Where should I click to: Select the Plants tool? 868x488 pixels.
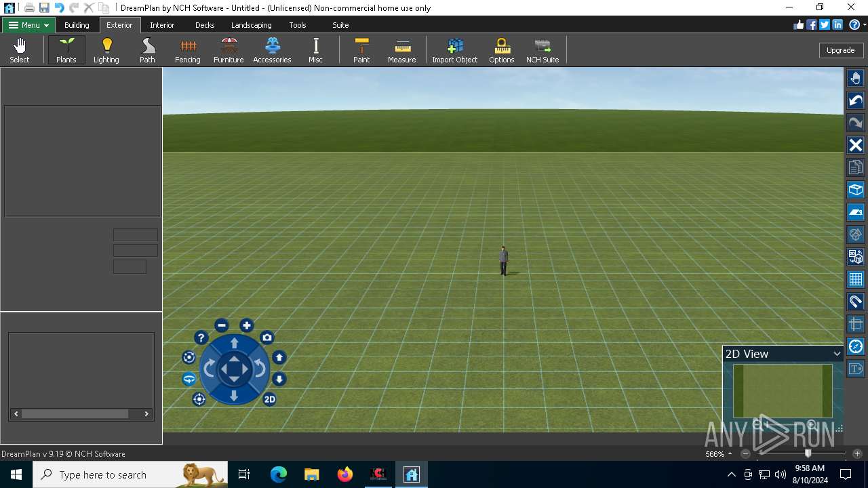tap(66, 50)
